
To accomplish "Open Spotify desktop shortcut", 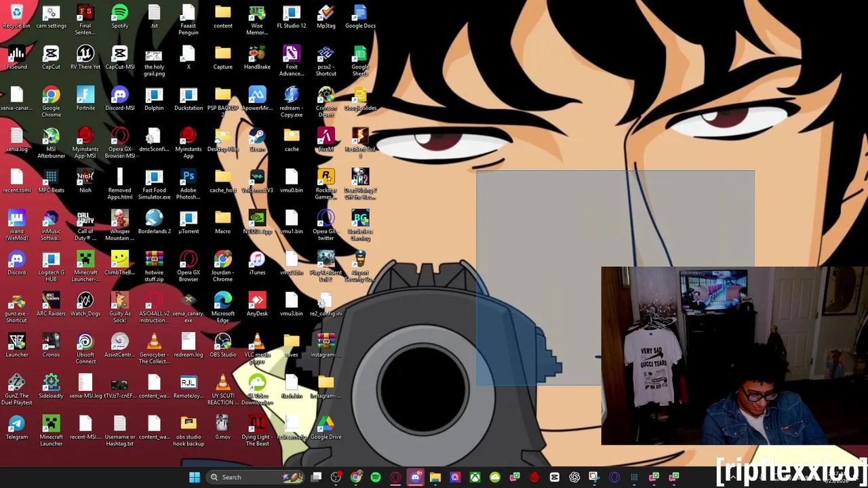I will tap(119, 17).
